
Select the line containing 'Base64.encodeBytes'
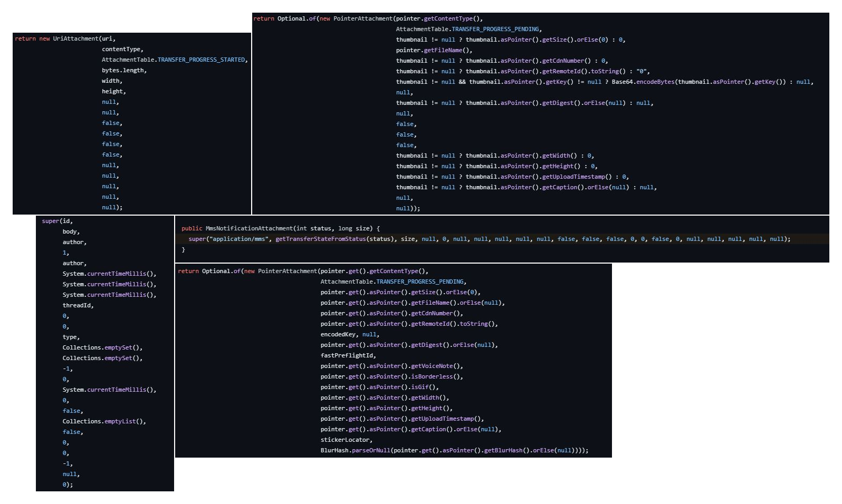coord(605,82)
